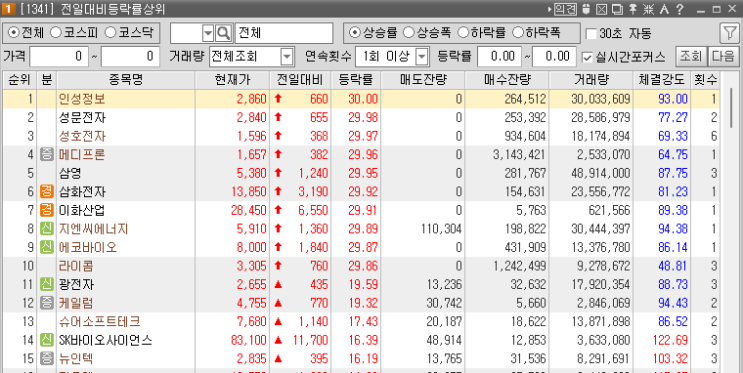Viewport: 743px width, 373px height.
Task: Select stock 인성정보
Action: point(82,99)
